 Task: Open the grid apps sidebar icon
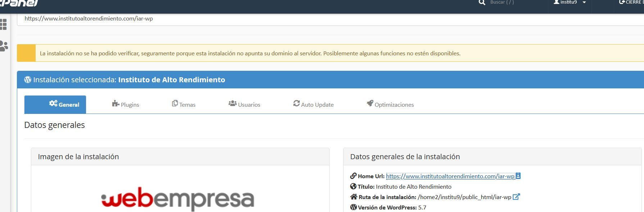point(3,24)
